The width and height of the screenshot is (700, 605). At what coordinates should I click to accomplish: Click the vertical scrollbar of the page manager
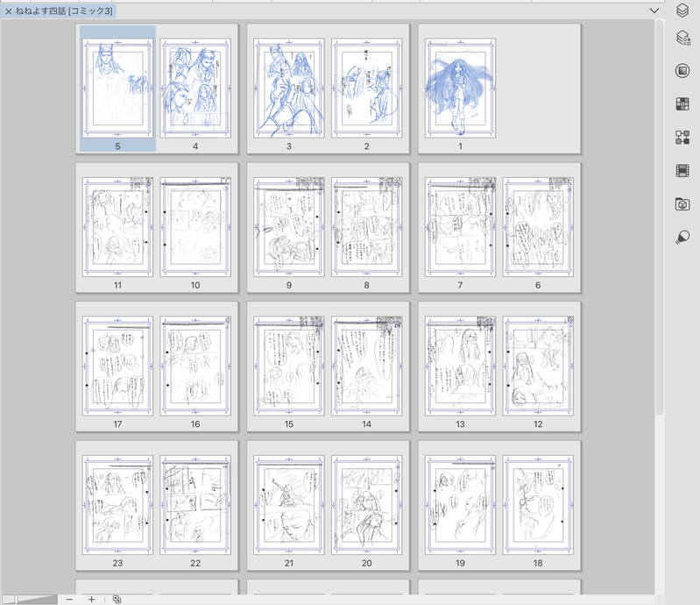(x=660, y=219)
